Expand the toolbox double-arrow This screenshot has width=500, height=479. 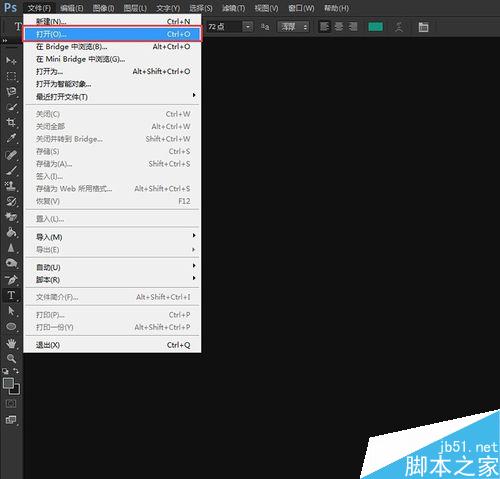coord(5,41)
